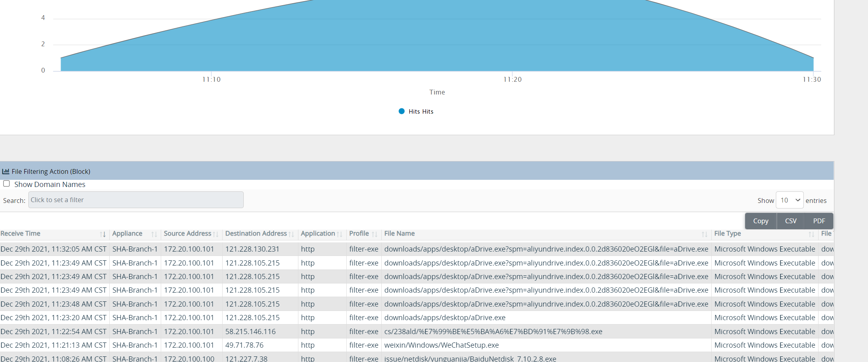This screenshot has height=362, width=868.
Task: Sort by Appliance using its sort icon
Action: pyautogui.click(x=154, y=234)
